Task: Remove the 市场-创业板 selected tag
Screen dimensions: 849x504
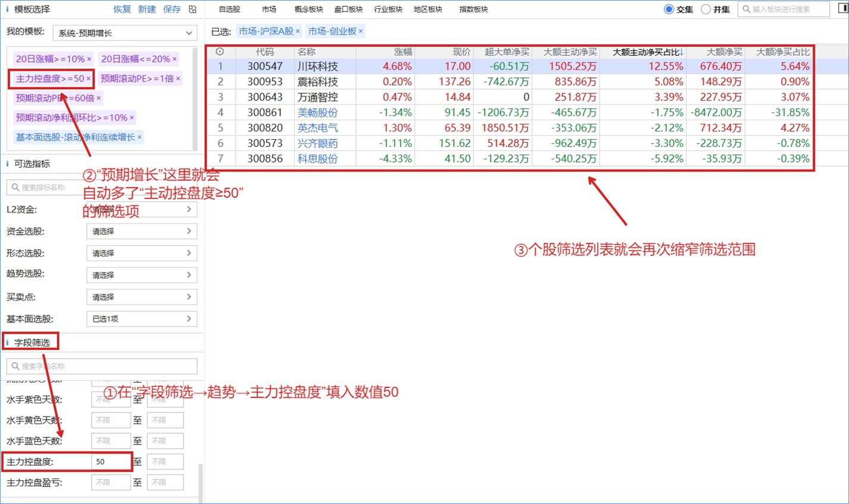Action: coord(361,31)
